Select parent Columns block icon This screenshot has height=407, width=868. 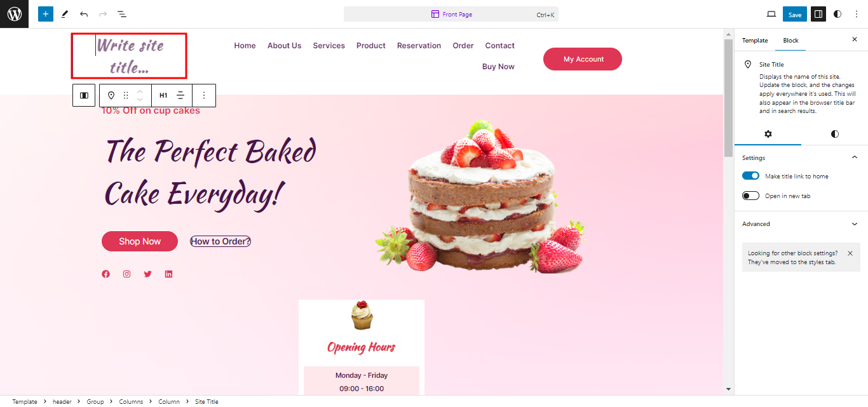pyautogui.click(x=84, y=95)
